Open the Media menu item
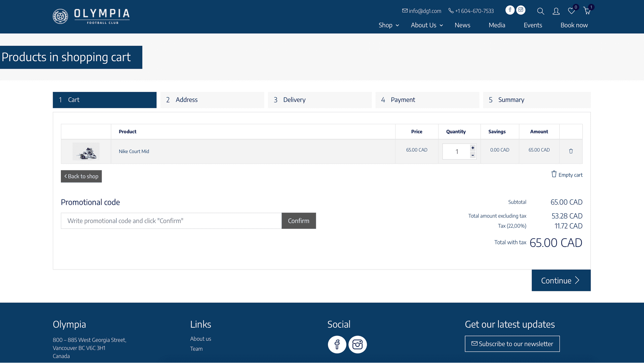 pyautogui.click(x=497, y=25)
